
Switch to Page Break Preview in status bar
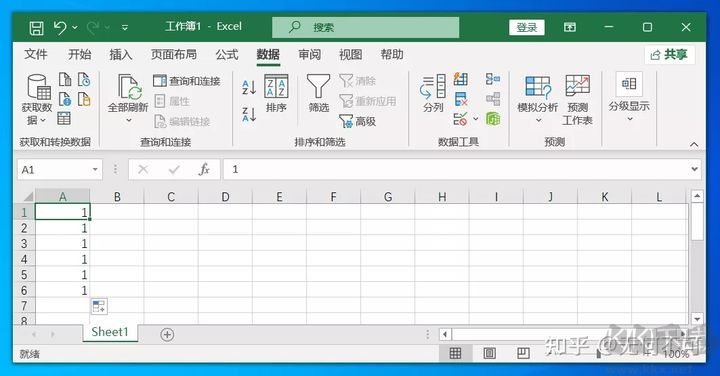click(523, 353)
